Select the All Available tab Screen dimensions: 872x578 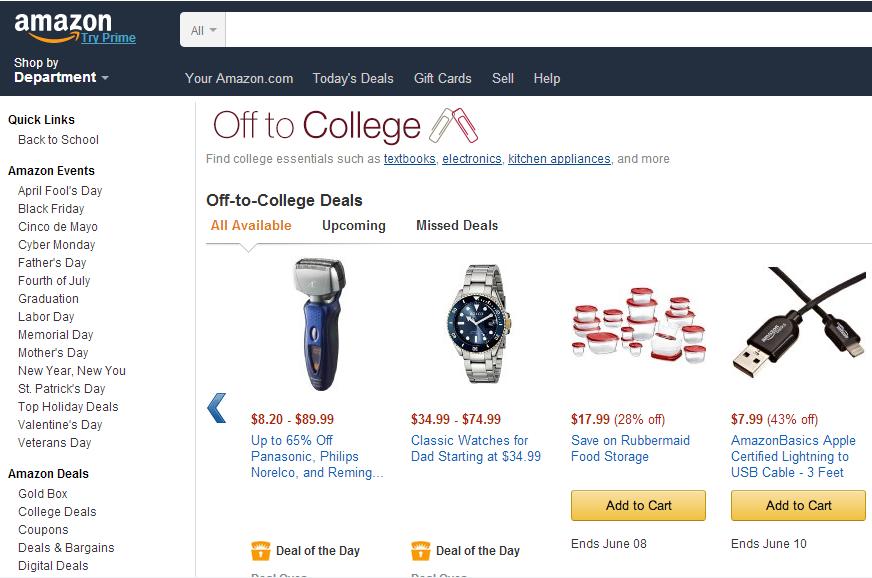(251, 225)
